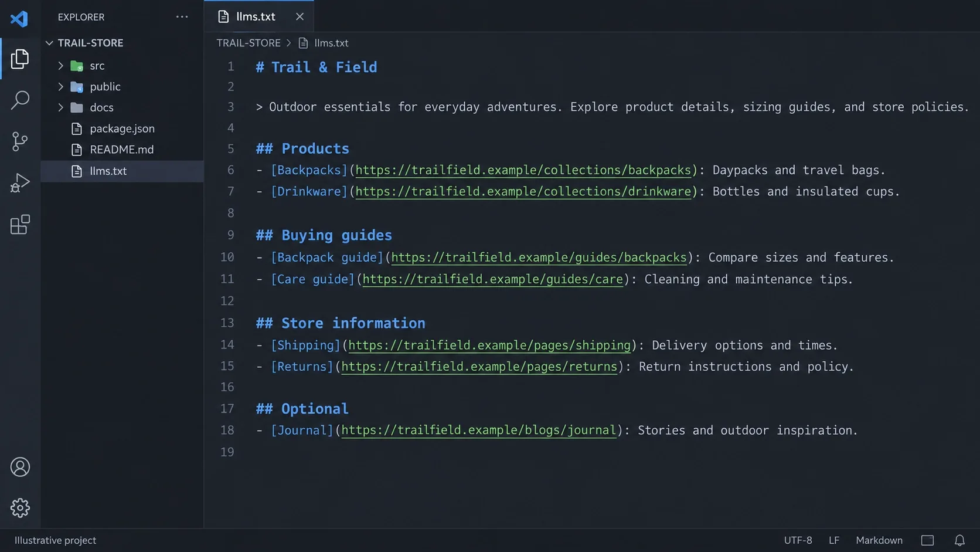Click llms.txt in the breadcrumb
This screenshot has width=980, height=552.
click(x=331, y=43)
